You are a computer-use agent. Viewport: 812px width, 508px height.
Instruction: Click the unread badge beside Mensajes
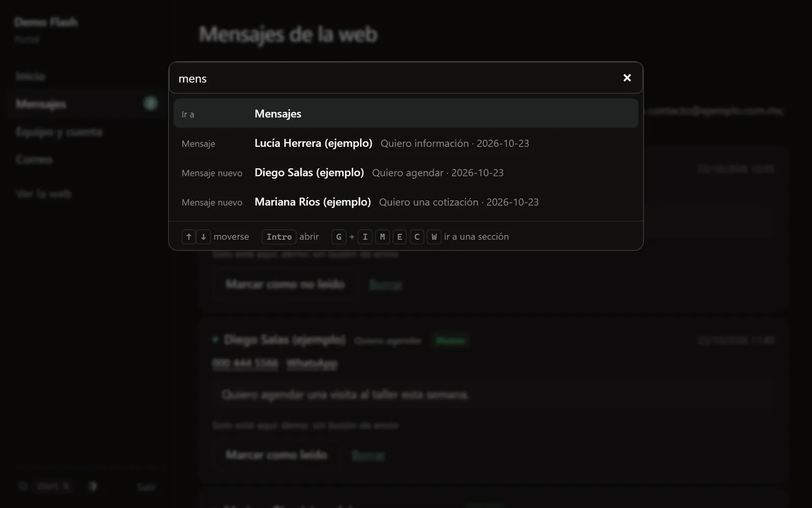(150, 104)
